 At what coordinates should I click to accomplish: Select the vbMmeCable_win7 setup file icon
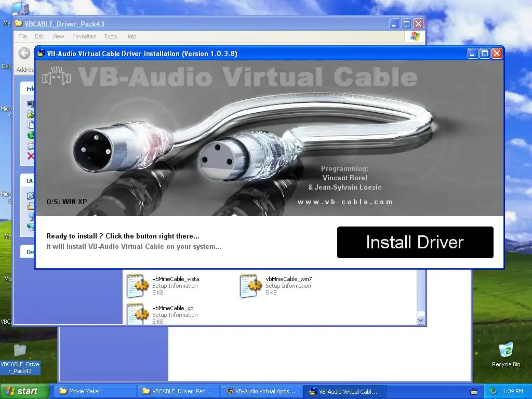(250, 286)
